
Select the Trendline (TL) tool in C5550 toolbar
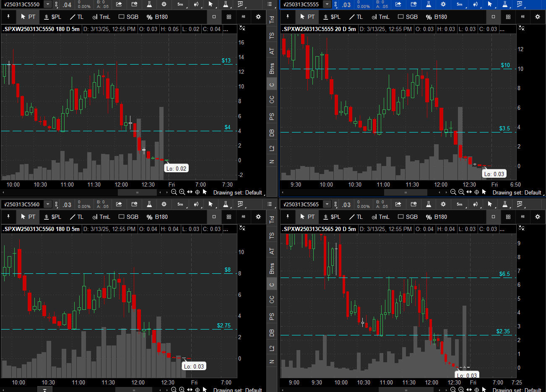[x=77, y=17]
